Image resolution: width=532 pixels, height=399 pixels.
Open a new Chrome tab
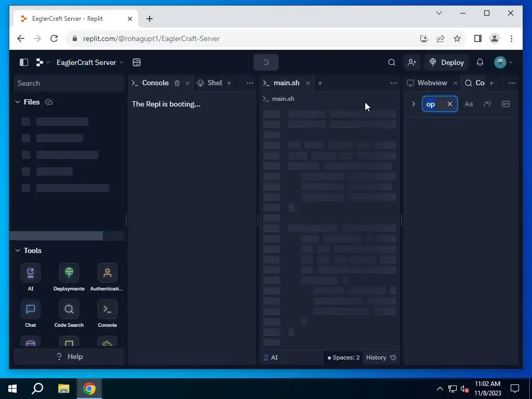150,19
